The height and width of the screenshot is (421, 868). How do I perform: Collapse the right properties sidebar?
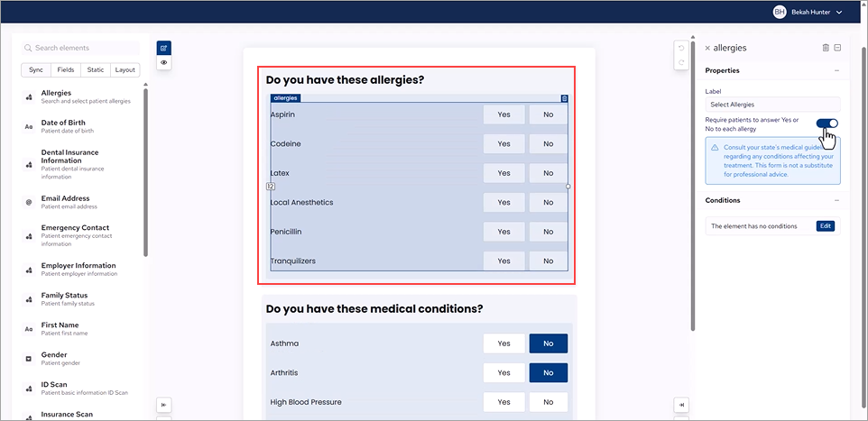(x=681, y=406)
